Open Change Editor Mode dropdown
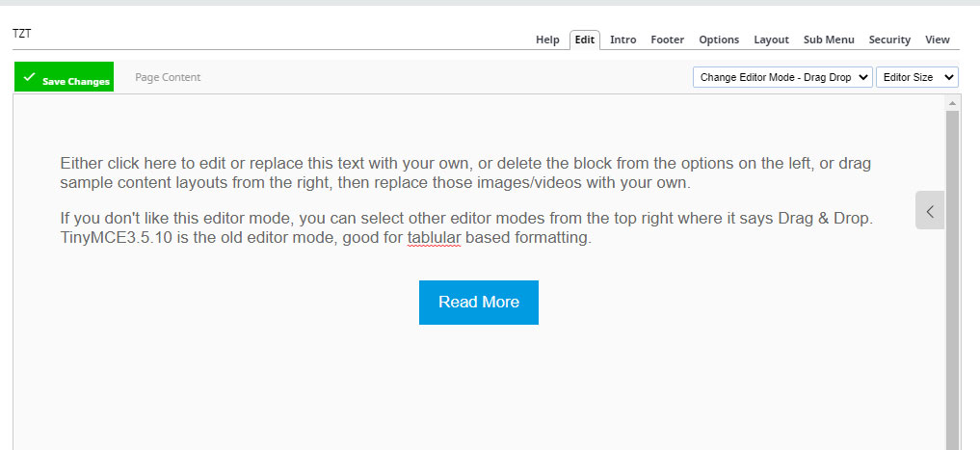This screenshot has height=450, width=980. (782, 77)
